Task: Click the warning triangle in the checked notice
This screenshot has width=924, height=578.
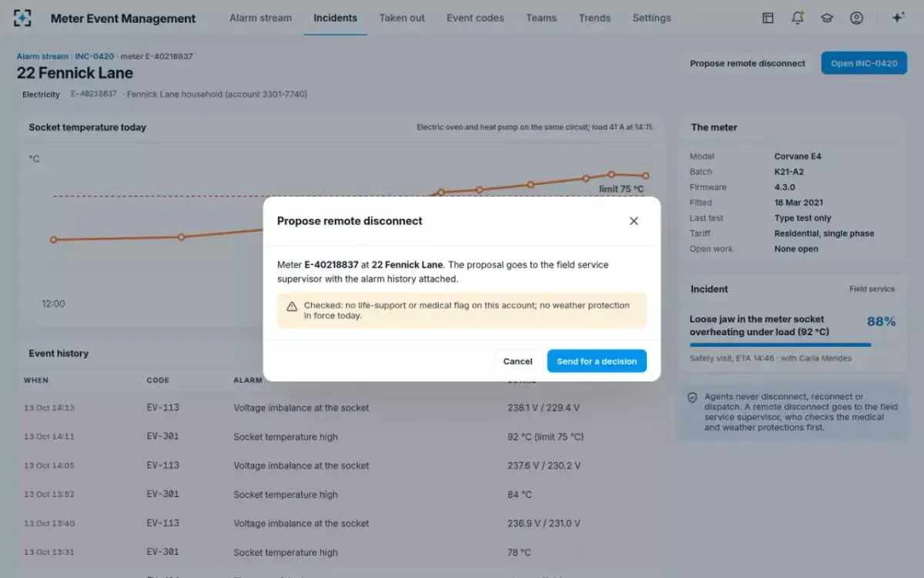Action: click(x=292, y=306)
